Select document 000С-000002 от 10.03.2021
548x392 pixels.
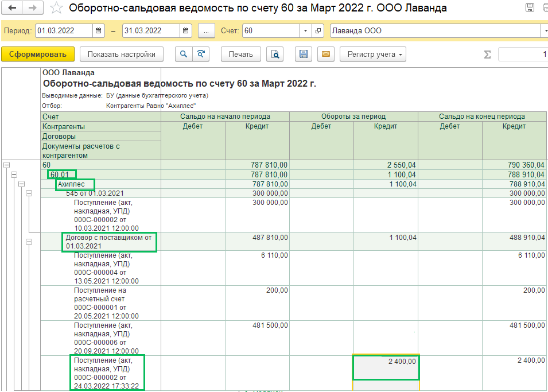click(100, 215)
